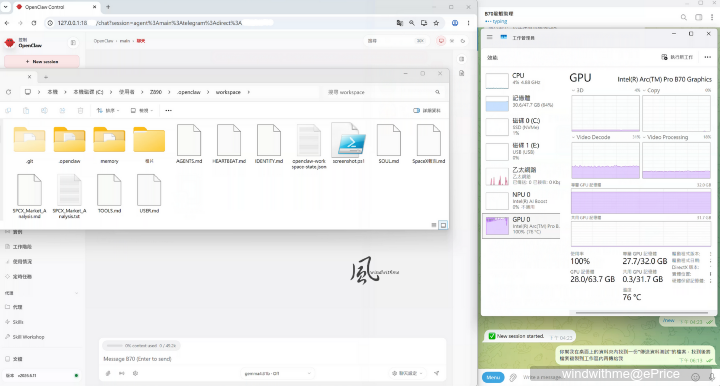Click the context used progress indicator
Viewport: 720px width, 386px height.
tap(141, 346)
